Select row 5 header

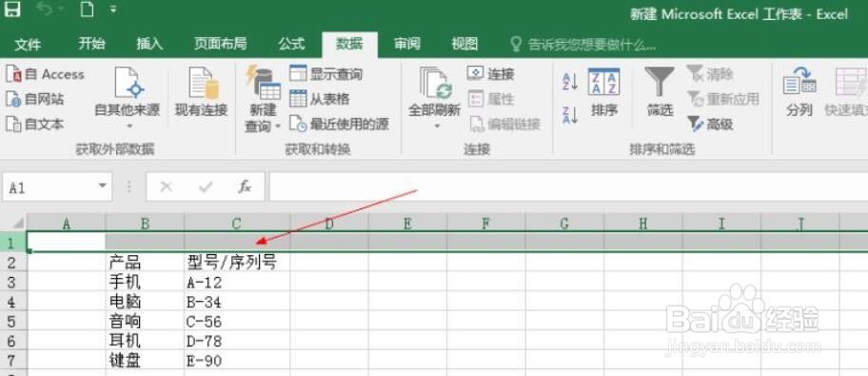click(x=13, y=321)
